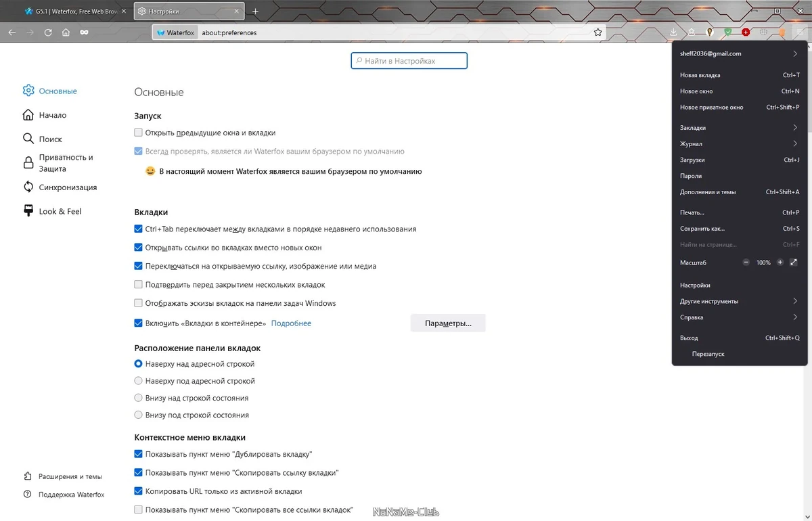Open the Подробнее link

(x=291, y=323)
